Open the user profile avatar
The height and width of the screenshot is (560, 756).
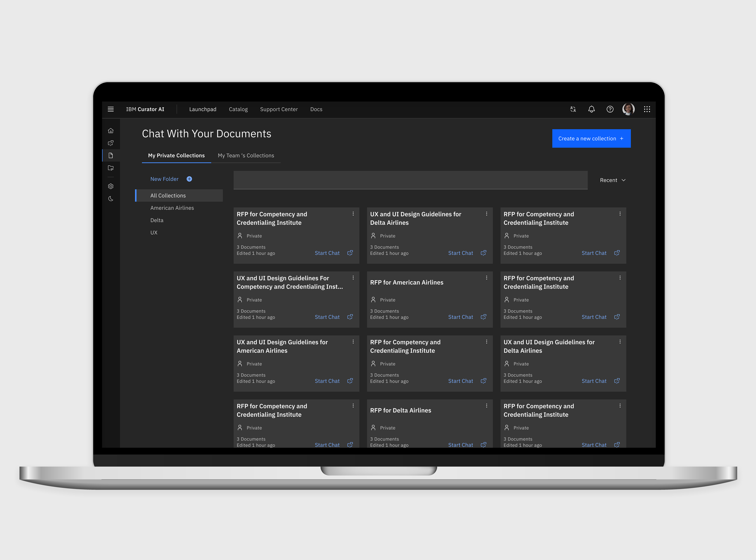[629, 109]
